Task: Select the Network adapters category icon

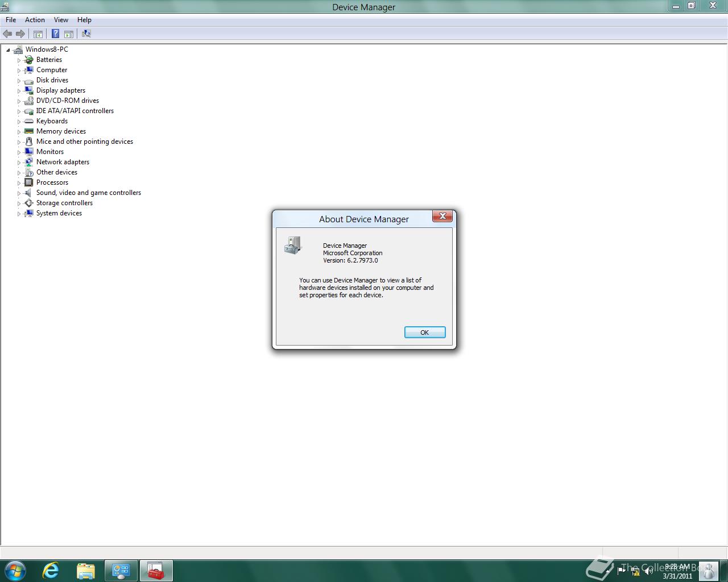Action: (x=29, y=162)
